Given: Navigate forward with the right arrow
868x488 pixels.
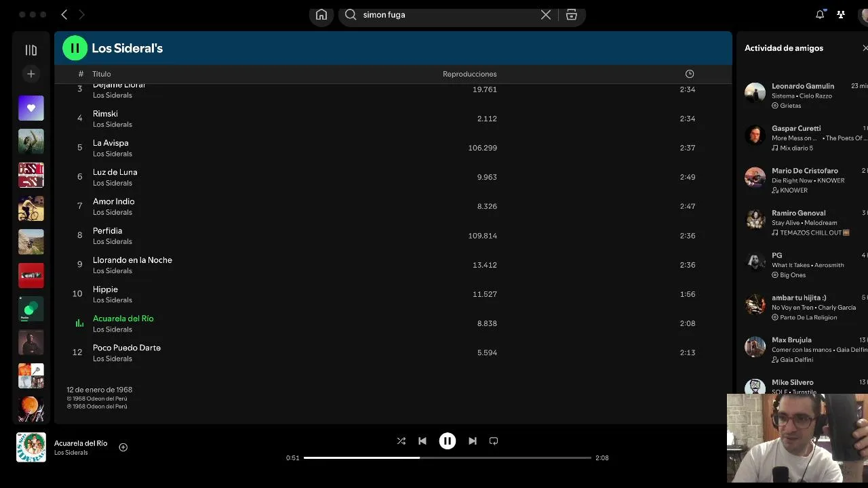Looking at the screenshot, I should (81, 14).
